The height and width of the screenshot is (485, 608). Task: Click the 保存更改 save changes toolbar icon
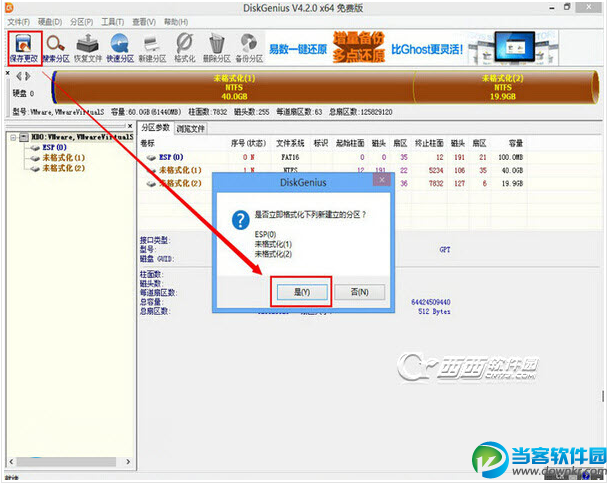click(24, 48)
